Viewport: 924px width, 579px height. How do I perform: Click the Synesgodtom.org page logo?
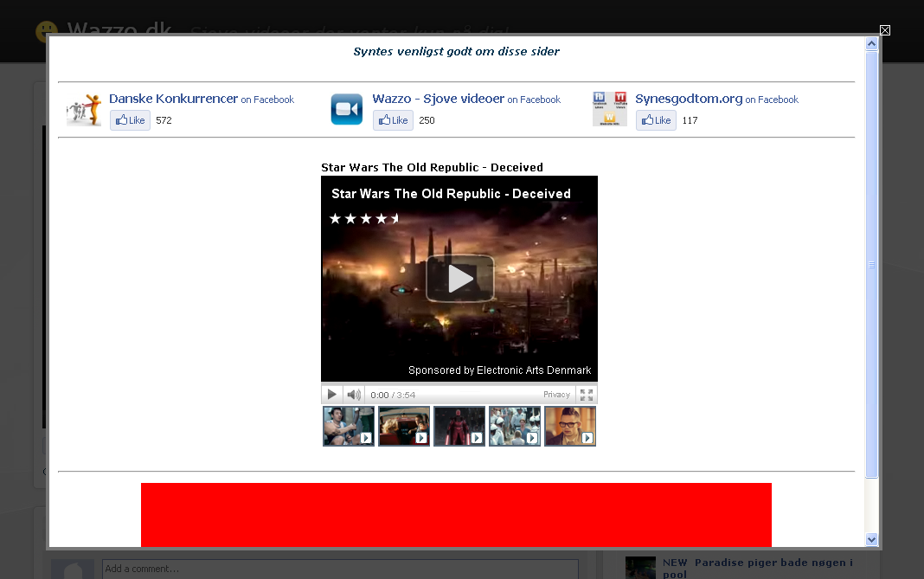point(610,109)
